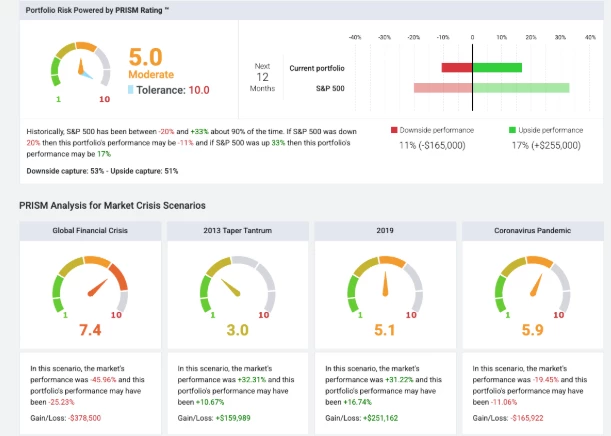Click the 3.0 Taper Tantrum score
The image size is (611, 436).
pos(237,330)
